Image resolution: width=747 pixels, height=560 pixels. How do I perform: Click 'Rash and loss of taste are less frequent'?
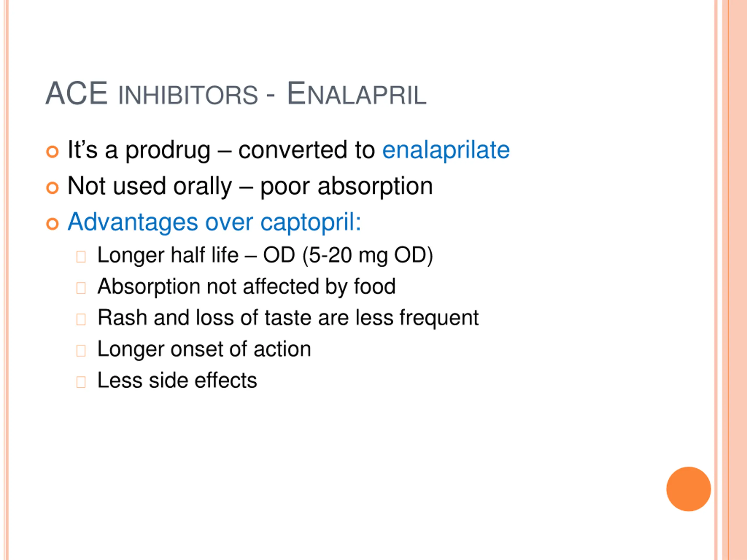pos(288,318)
